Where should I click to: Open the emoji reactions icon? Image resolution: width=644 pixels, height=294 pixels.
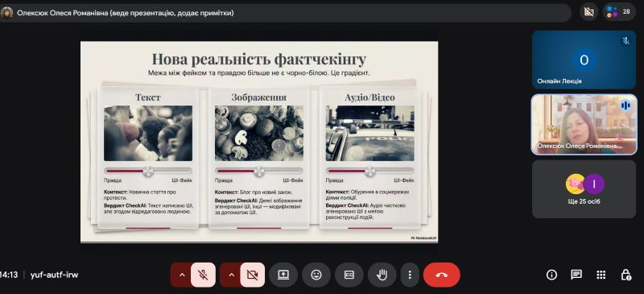point(316,275)
